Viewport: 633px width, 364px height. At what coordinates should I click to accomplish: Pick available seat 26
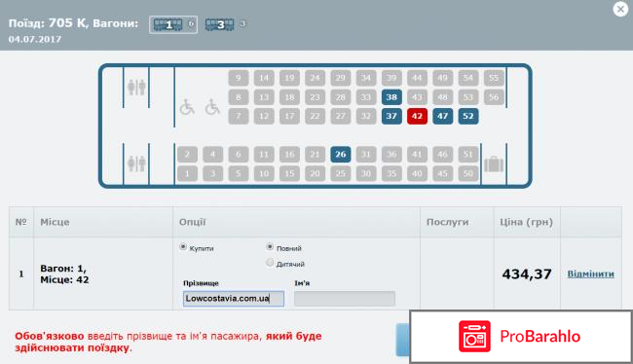(x=340, y=154)
